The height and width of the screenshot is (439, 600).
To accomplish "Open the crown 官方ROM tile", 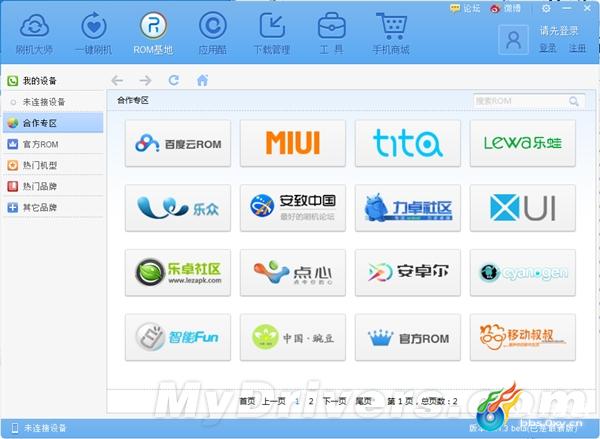I will click(x=408, y=338).
